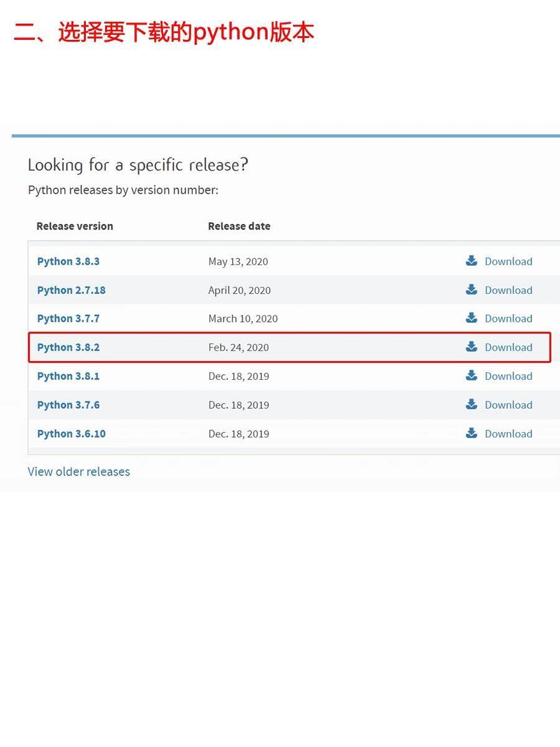560x747 pixels.
Task: Click download icon for Python 3.6.10
Action: tap(471, 433)
